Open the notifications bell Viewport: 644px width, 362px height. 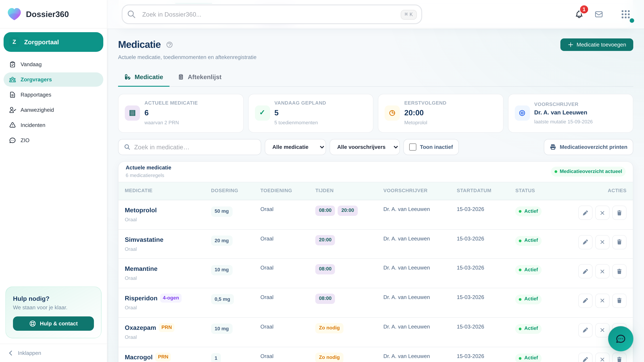[579, 14]
